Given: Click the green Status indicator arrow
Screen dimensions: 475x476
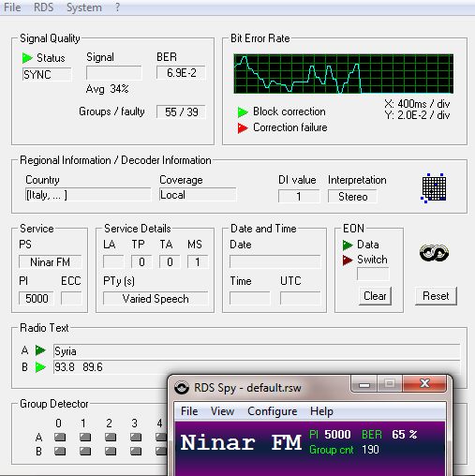Looking at the screenshot, I should coord(27,58).
